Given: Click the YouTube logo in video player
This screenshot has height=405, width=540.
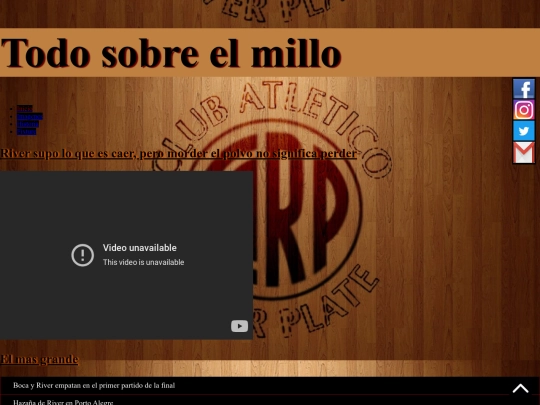Looking at the screenshot, I should [x=239, y=326].
